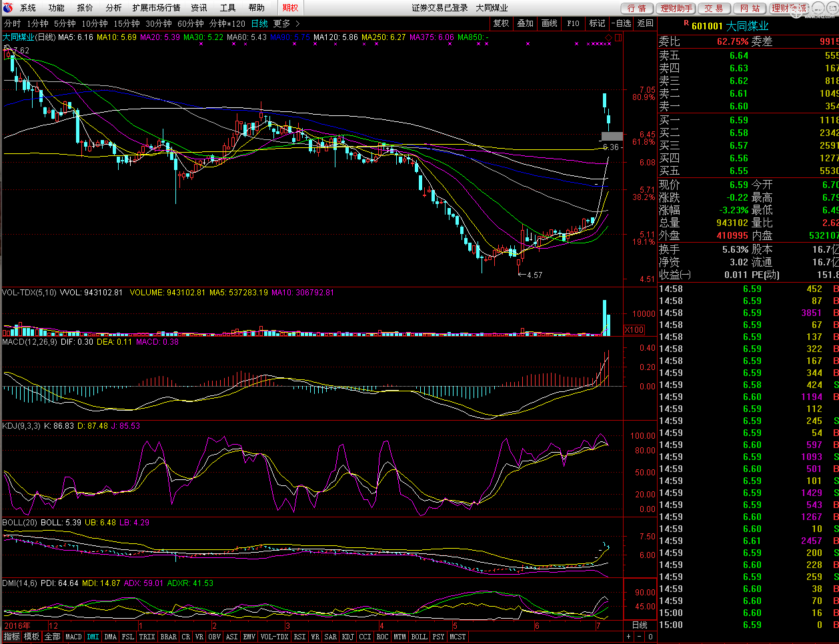839x644 pixels.
Task: Click the plus zoom button
Action: (628, 637)
